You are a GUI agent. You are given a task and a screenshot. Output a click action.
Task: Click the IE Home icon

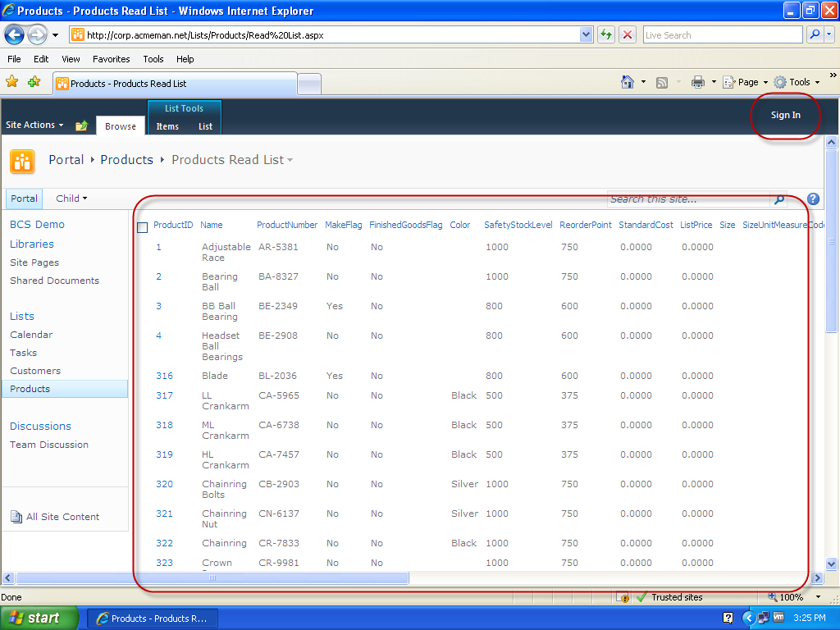[628, 82]
